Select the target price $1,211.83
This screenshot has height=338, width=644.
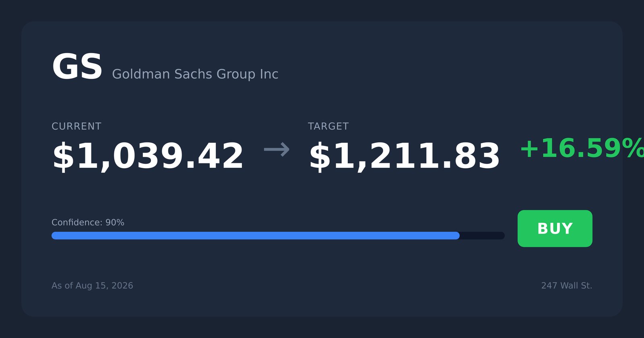(404, 156)
